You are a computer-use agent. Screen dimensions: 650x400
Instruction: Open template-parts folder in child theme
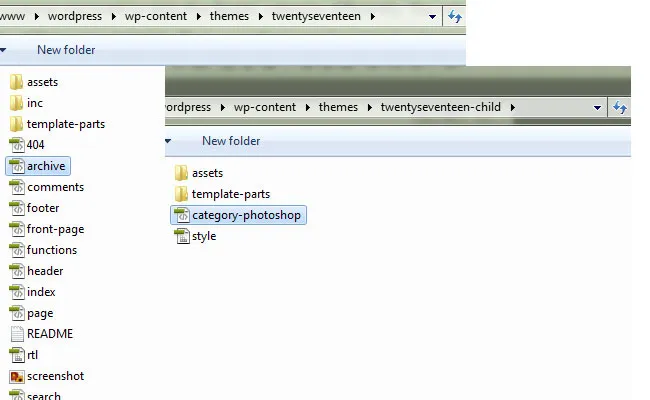click(x=230, y=194)
